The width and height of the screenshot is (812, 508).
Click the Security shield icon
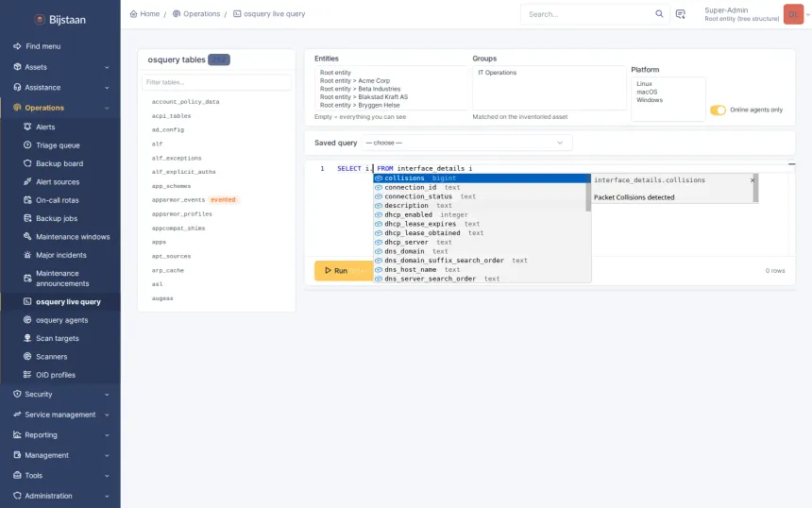click(x=17, y=394)
